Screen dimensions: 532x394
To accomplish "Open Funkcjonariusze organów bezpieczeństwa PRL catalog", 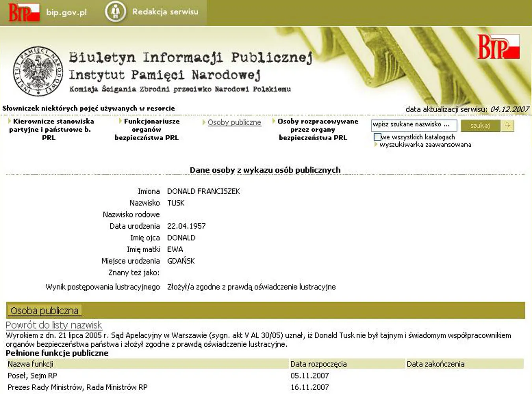I will (147, 129).
